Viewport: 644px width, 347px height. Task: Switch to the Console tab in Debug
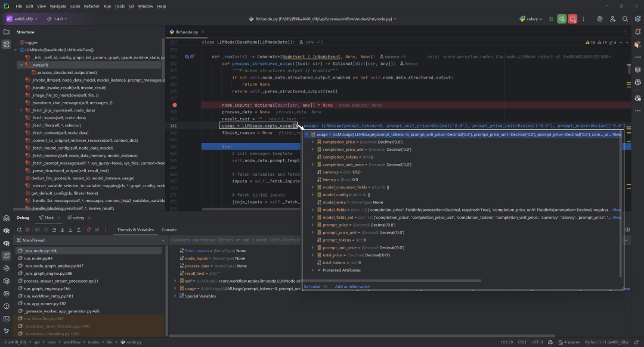pyautogui.click(x=169, y=230)
